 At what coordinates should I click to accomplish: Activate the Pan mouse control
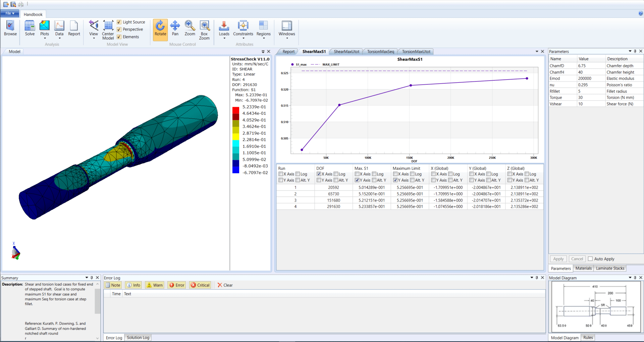click(x=175, y=28)
